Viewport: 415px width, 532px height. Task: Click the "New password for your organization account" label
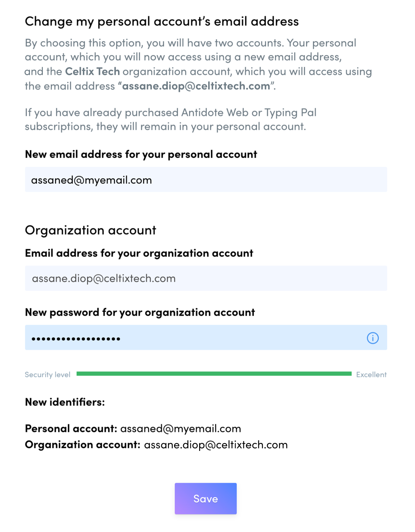coord(140,312)
